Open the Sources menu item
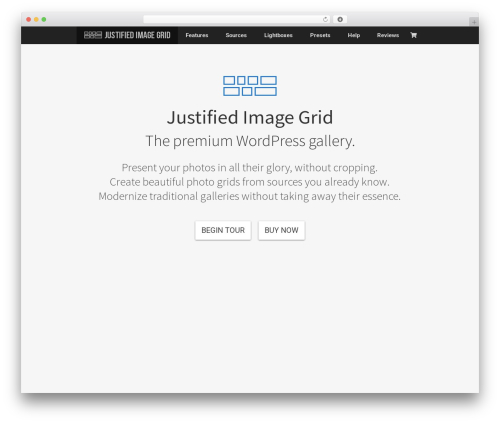This screenshot has width=500, height=423. (236, 35)
